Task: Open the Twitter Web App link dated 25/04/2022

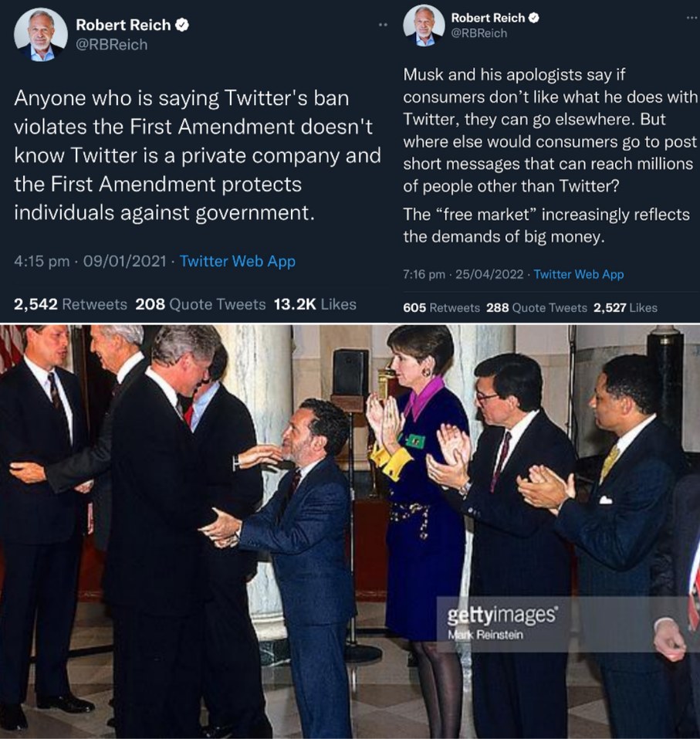Action: pos(578,274)
